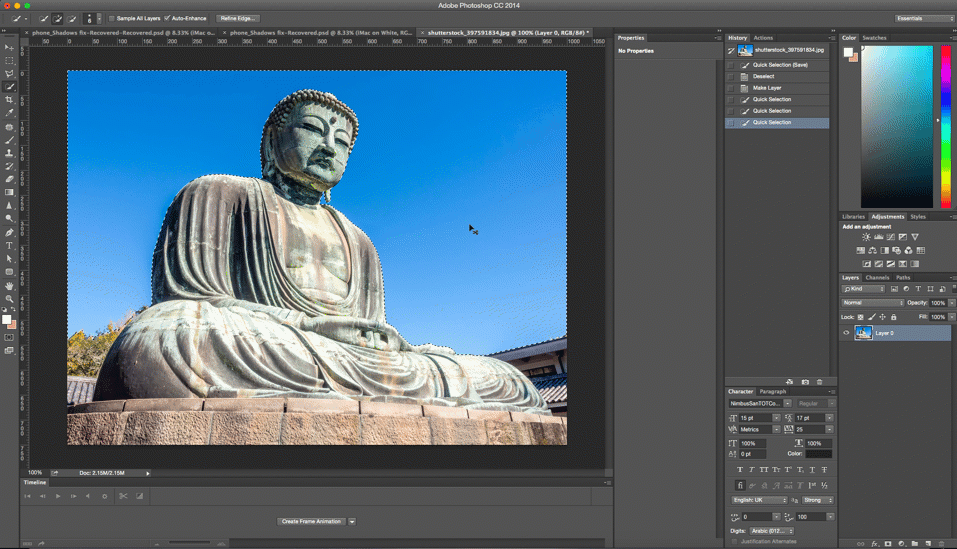Enable the Sample All Layers checkbox
This screenshot has height=549, width=957.
(x=112, y=18)
